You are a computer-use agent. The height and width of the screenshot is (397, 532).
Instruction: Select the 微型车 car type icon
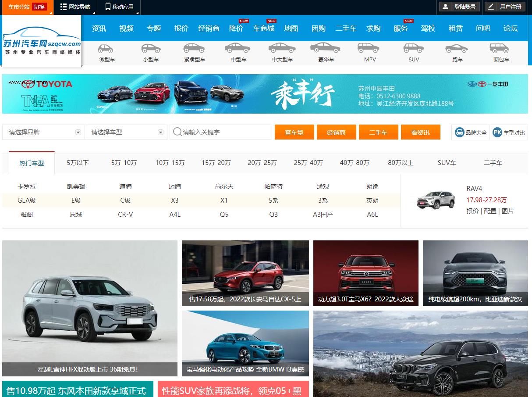pyautogui.click(x=106, y=48)
